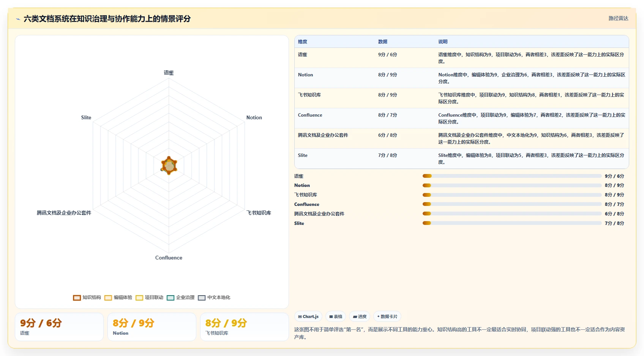644x356 pixels.
Task: Click the Slite progress bar
Action: 512,223
